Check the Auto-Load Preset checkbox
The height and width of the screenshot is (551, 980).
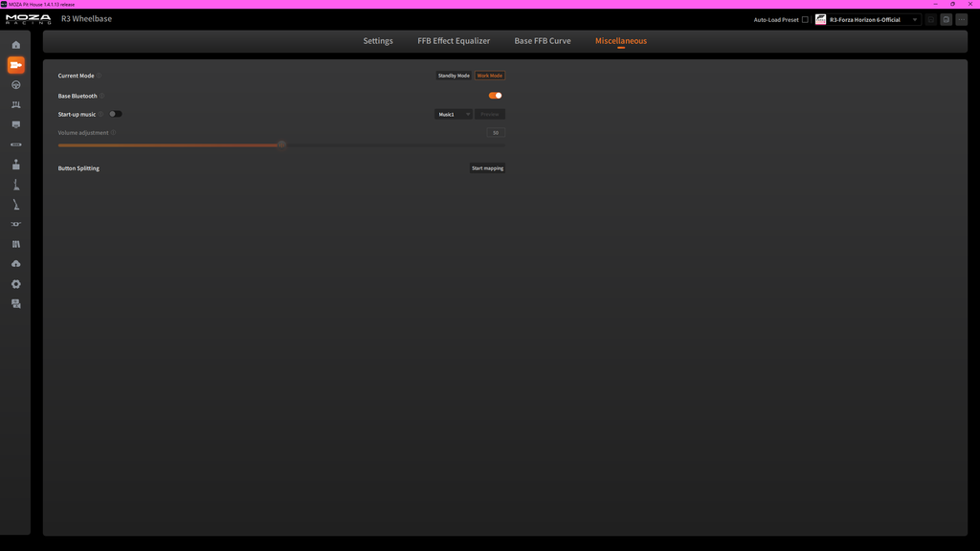[805, 20]
